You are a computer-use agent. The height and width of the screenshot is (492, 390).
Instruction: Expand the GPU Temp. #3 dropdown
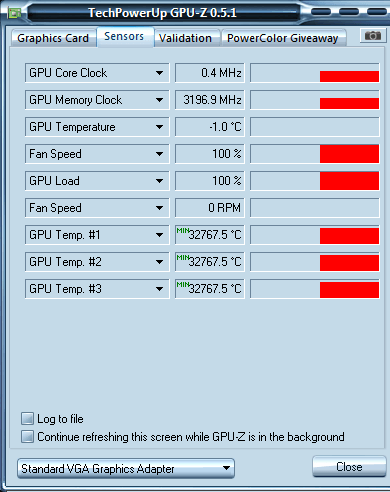97,289
